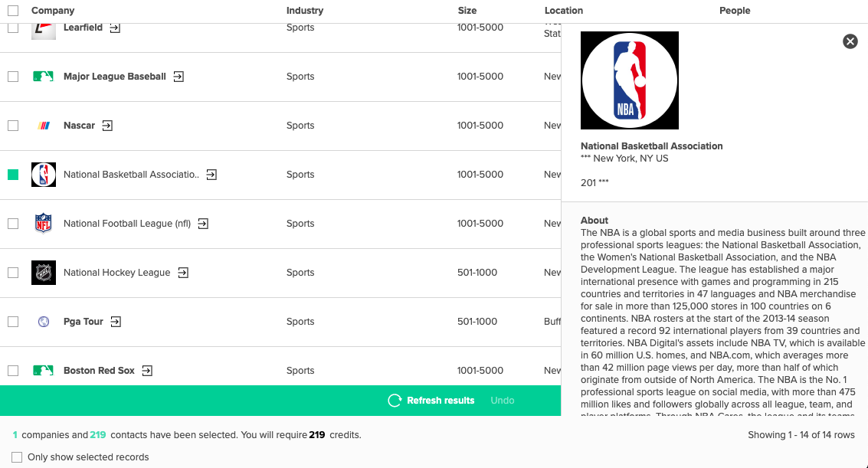The width and height of the screenshot is (868, 468).
Task: Click the large NBA logo thumbnail
Action: (630, 80)
